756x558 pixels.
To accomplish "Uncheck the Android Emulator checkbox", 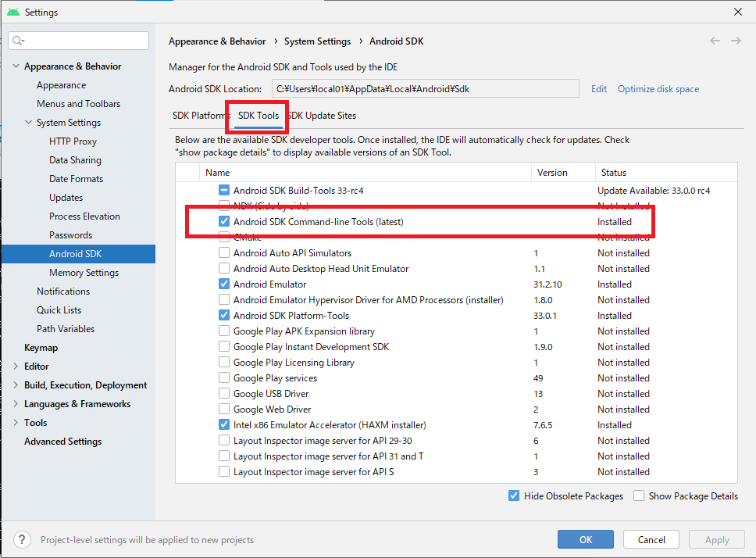I will (x=223, y=284).
